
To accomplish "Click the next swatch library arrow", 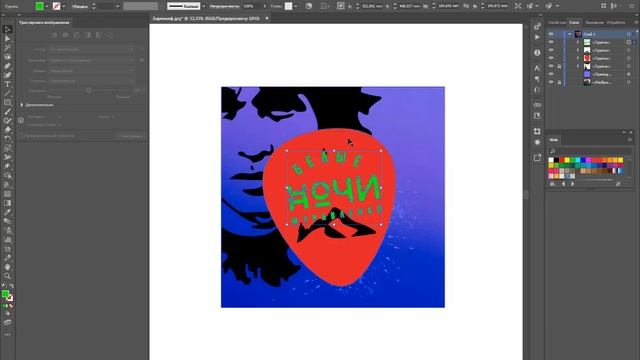I will (573, 184).
